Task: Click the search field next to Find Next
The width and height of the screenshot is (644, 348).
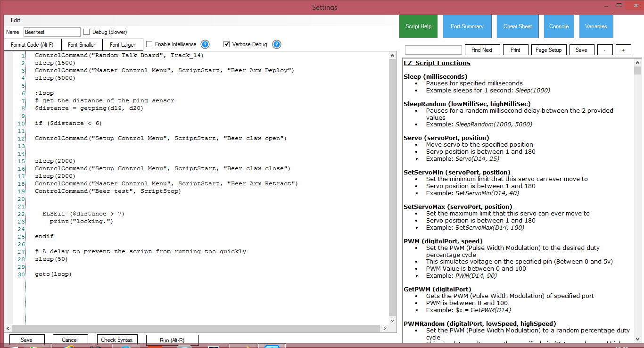Action: [x=433, y=50]
